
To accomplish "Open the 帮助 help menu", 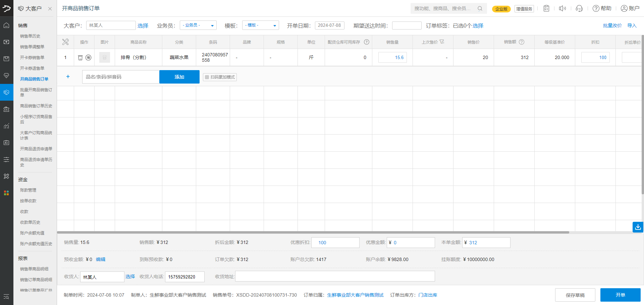I will point(602,8).
